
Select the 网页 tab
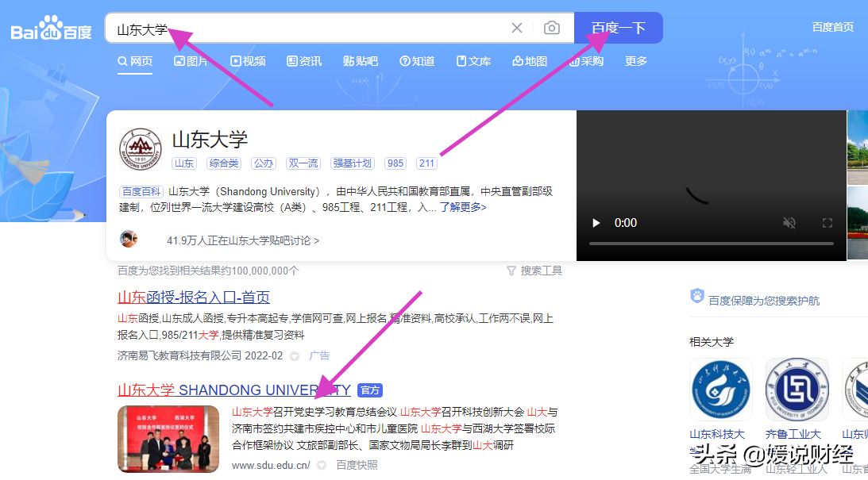coord(135,61)
